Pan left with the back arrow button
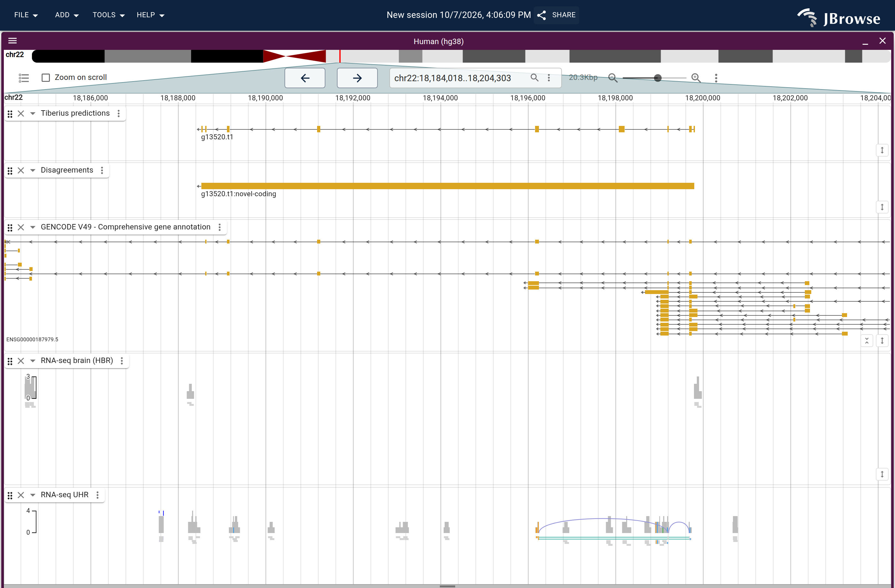This screenshot has height=588, width=895. [305, 78]
